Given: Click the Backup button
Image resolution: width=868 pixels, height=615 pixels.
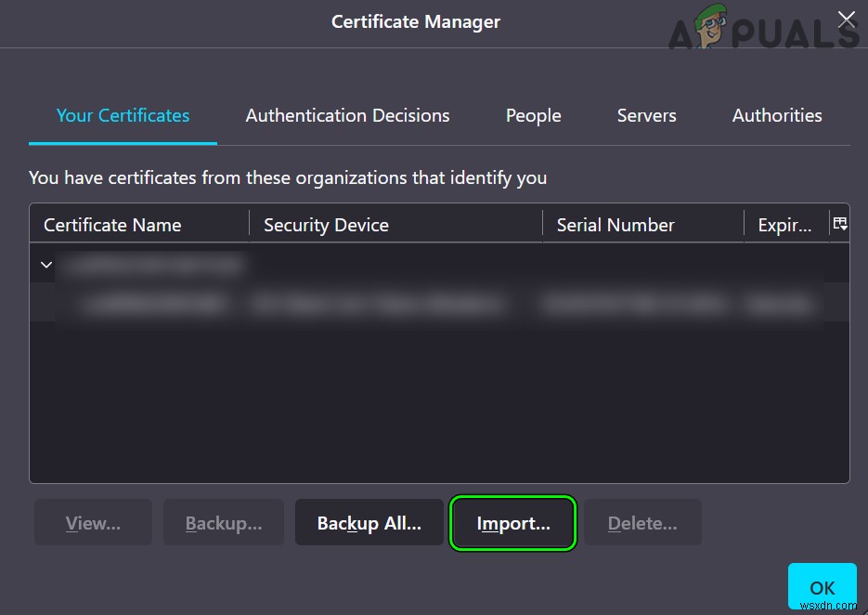Looking at the screenshot, I should coord(223,522).
